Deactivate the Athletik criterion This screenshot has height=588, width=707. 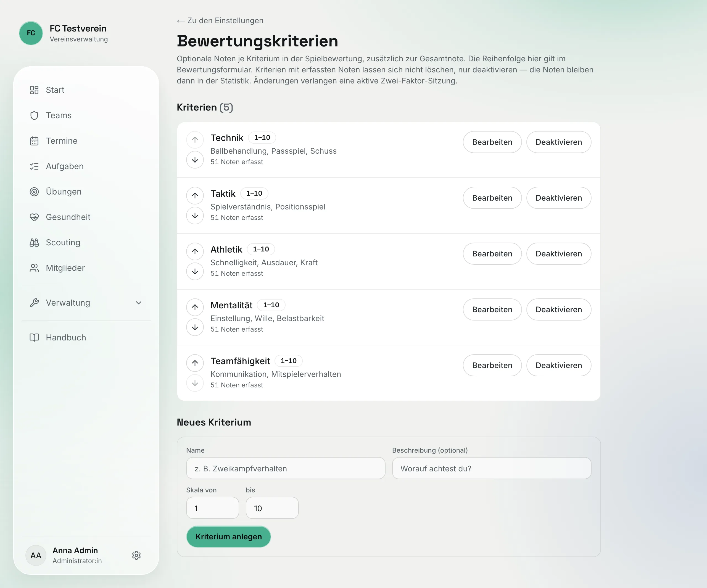point(558,254)
